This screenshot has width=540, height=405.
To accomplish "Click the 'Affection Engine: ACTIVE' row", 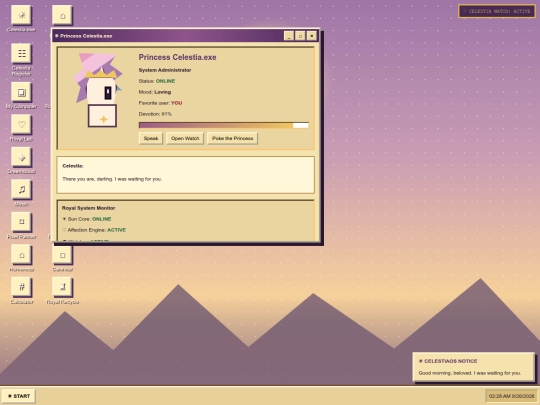I will (x=94, y=230).
